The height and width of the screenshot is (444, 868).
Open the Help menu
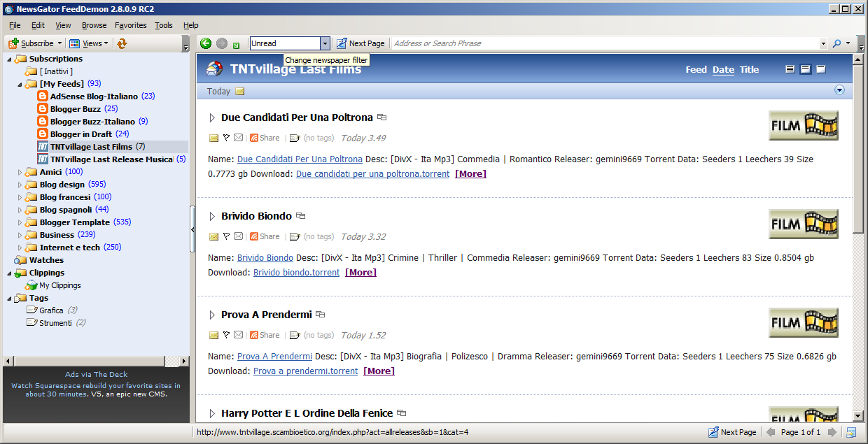pos(191,25)
